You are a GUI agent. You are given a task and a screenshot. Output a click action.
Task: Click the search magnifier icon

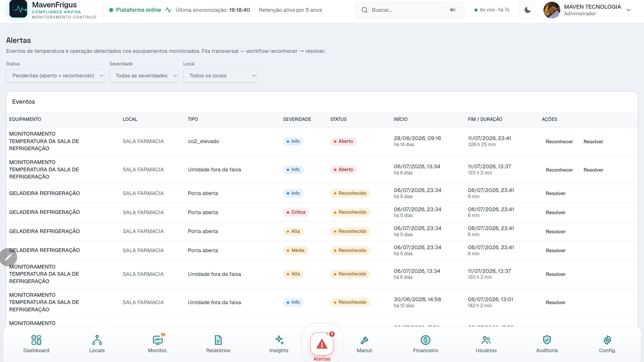coord(364,10)
